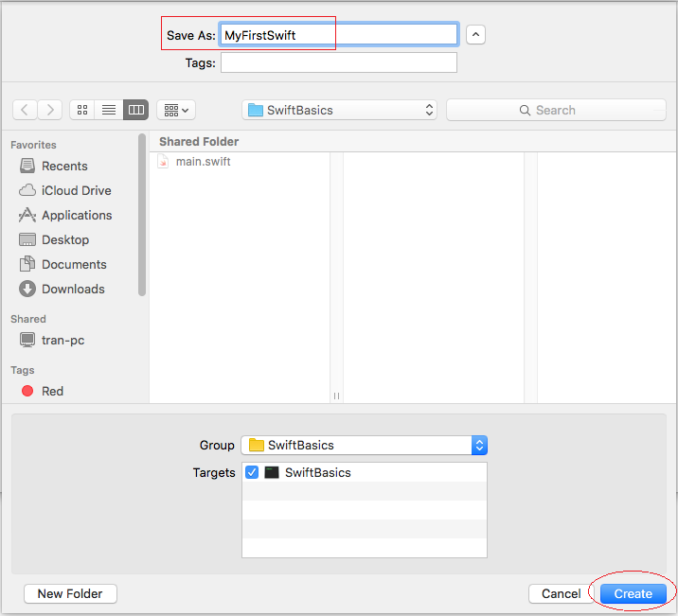Click the Desktop sidebar icon

[27, 239]
